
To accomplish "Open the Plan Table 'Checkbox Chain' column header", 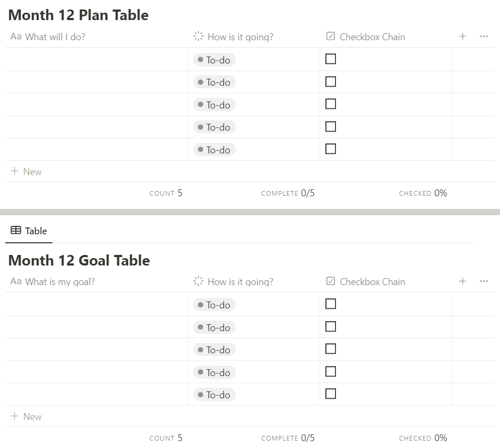I will 372,37.
